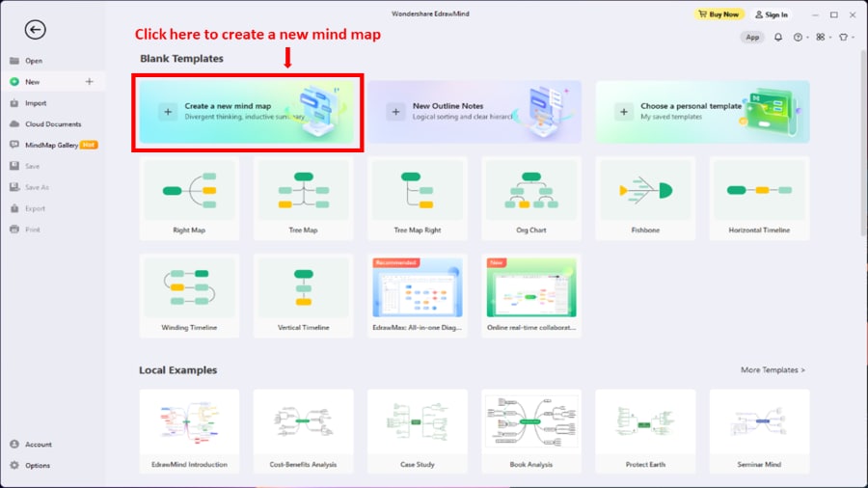The height and width of the screenshot is (488, 868).
Task: Click New Outline Notes card
Action: (x=475, y=112)
